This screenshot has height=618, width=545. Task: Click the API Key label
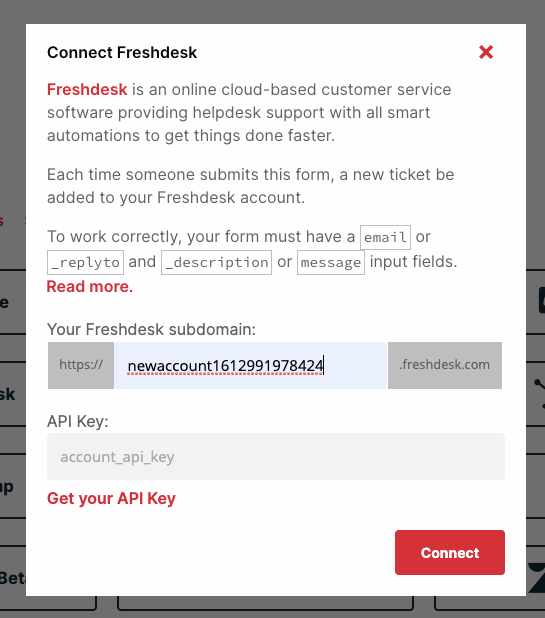78,421
